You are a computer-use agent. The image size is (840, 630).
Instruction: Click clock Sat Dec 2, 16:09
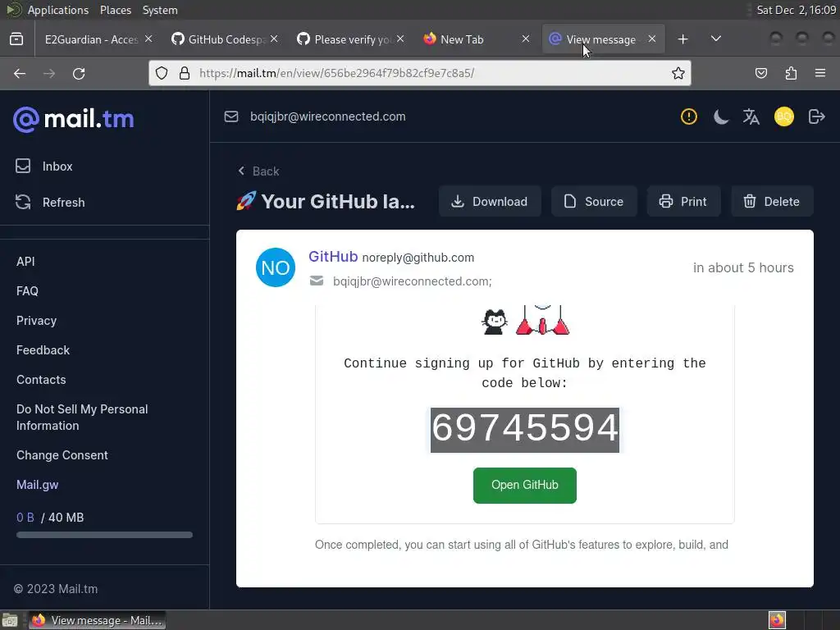click(796, 10)
